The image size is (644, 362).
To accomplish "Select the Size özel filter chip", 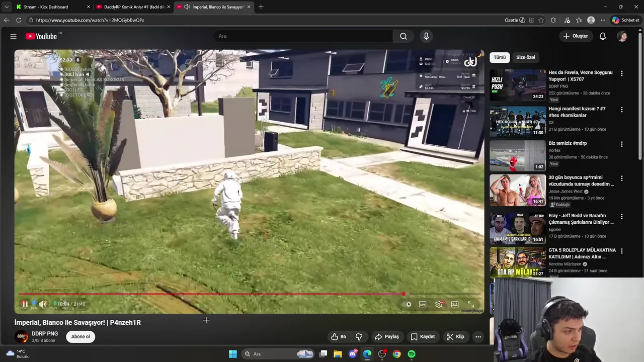I will (x=526, y=57).
